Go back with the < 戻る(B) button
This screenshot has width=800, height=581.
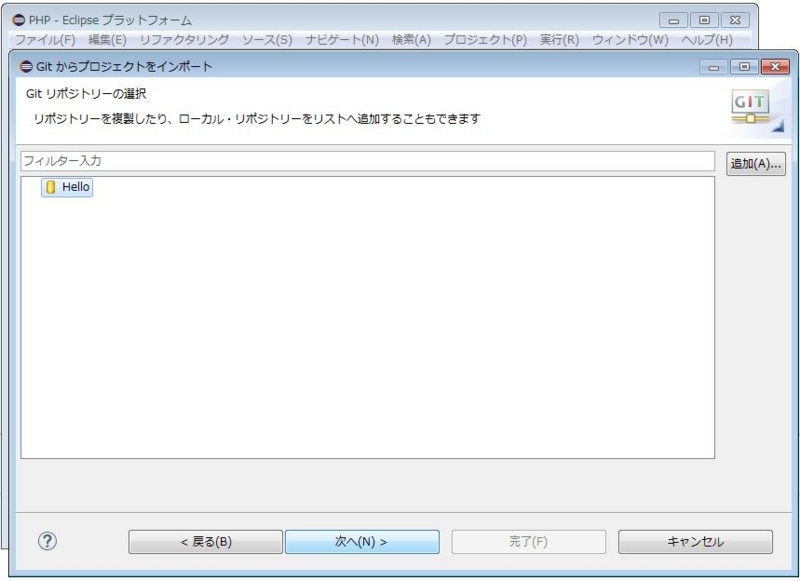click(x=206, y=542)
